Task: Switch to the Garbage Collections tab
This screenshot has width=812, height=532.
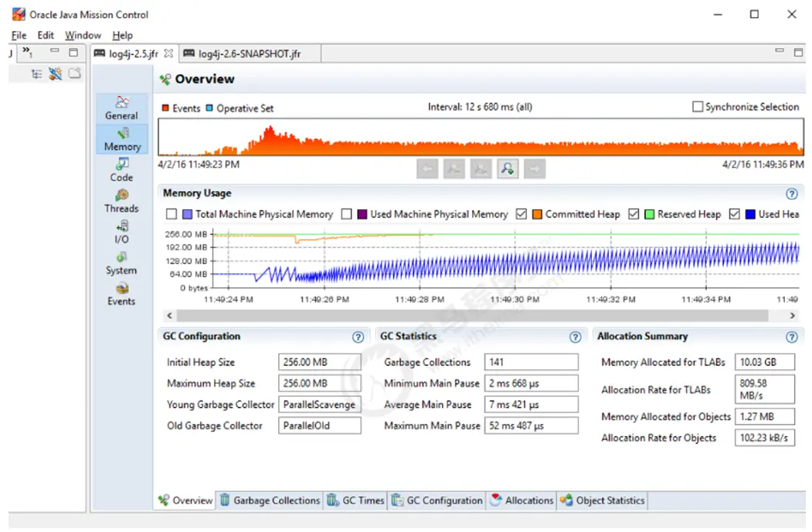Action: click(x=269, y=500)
